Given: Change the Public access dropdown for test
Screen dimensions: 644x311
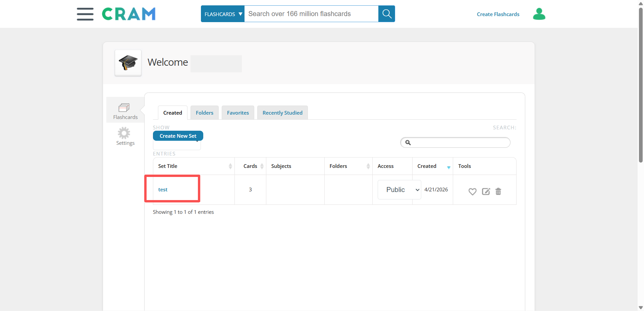Looking at the screenshot, I should [399, 190].
